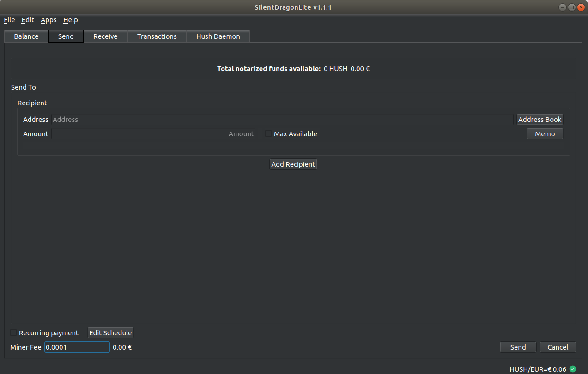Open the File menu
588x374 pixels.
(9, 20)
